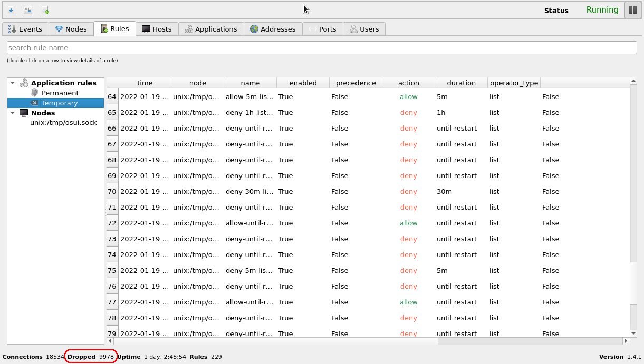644x364 pixels.
Task: Click the gears icon beside Application rules
Action: click(24, 83)
